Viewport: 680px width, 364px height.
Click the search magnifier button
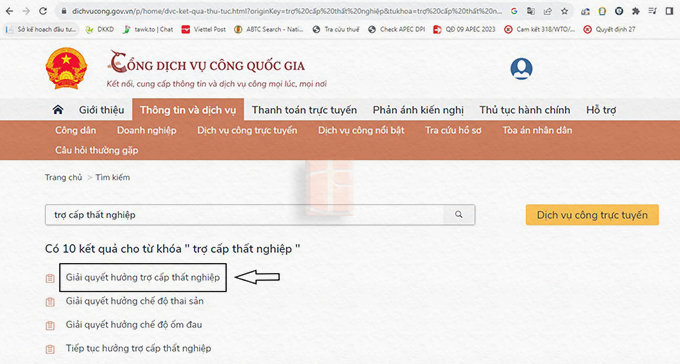458,215
